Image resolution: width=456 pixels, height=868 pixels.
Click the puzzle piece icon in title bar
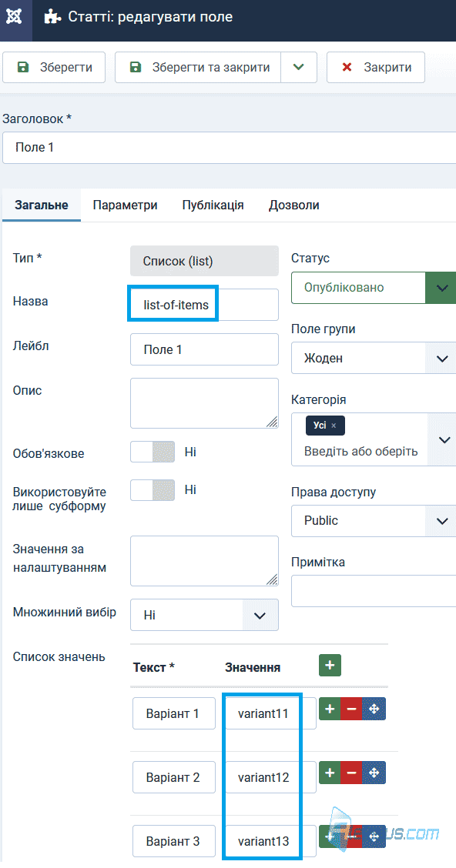[x=52, y=17]
